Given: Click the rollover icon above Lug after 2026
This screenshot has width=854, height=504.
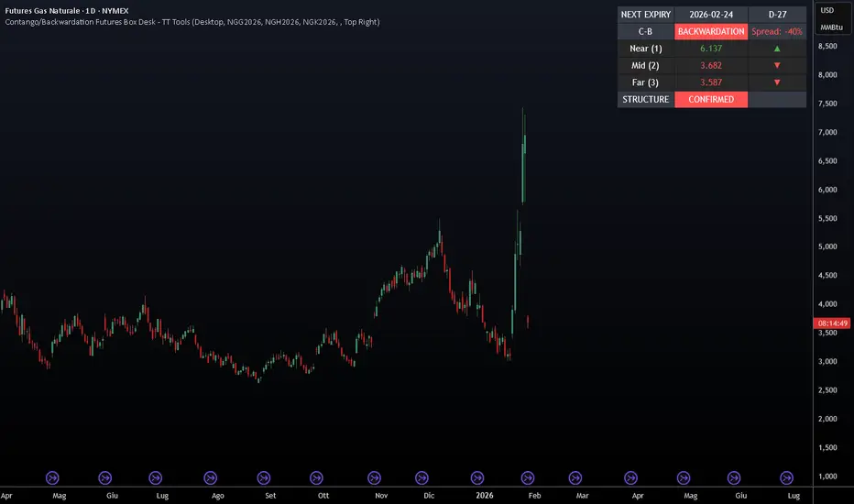Looking at the screenshot, I should 786,477.
